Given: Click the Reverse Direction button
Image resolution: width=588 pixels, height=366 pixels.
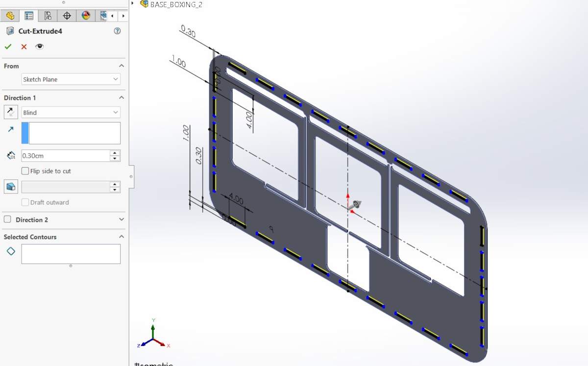Looking at the screenshot, I should [11, 112].
